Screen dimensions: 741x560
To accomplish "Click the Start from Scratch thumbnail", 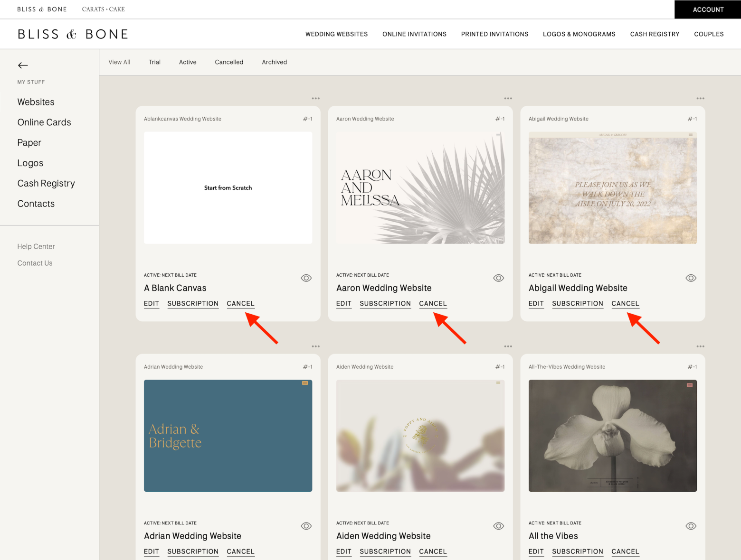I will pos(228,187).
